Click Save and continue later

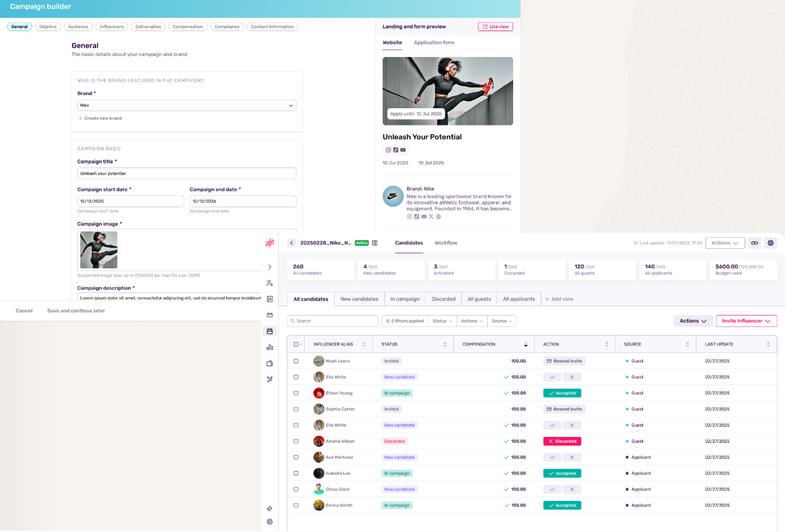pyautogui.click(x=76, y=310)
